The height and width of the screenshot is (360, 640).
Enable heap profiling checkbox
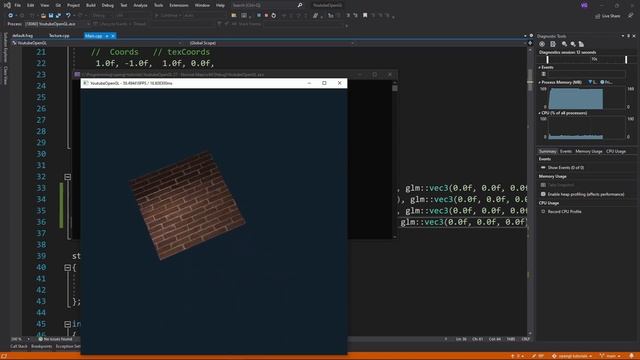pyautogui.click(x=543, y=194)
